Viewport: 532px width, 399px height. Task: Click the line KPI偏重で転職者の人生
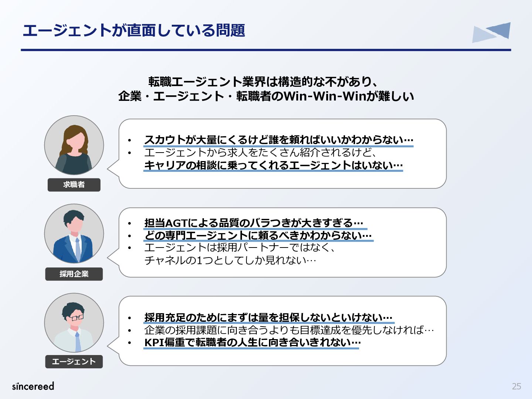252,342
